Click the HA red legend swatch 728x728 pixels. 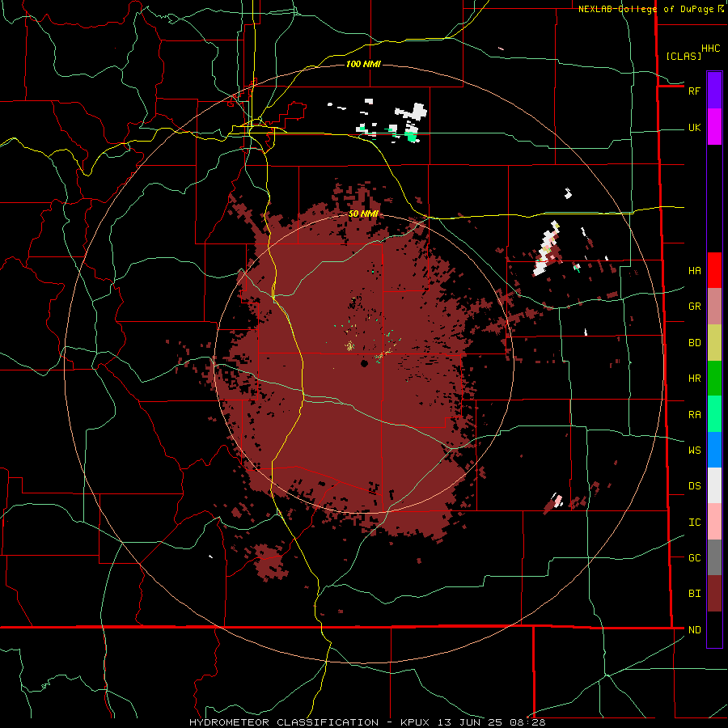pos(714,270)
